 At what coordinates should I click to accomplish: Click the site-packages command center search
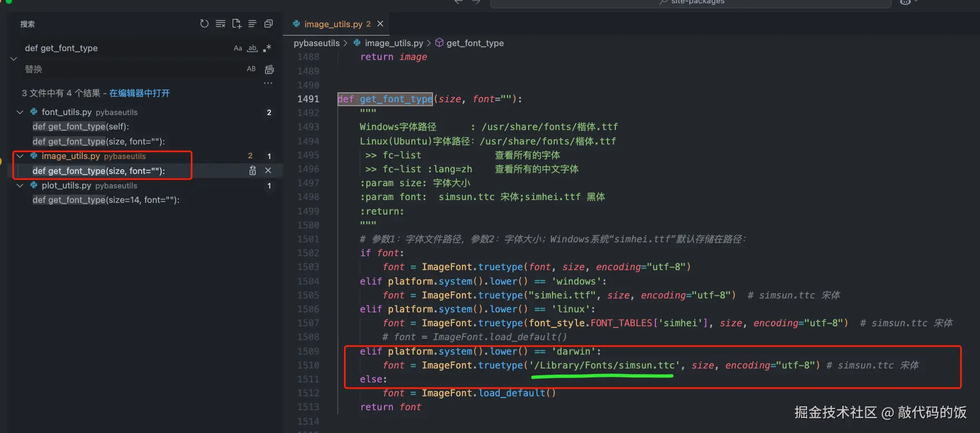[x=691, y=3]
